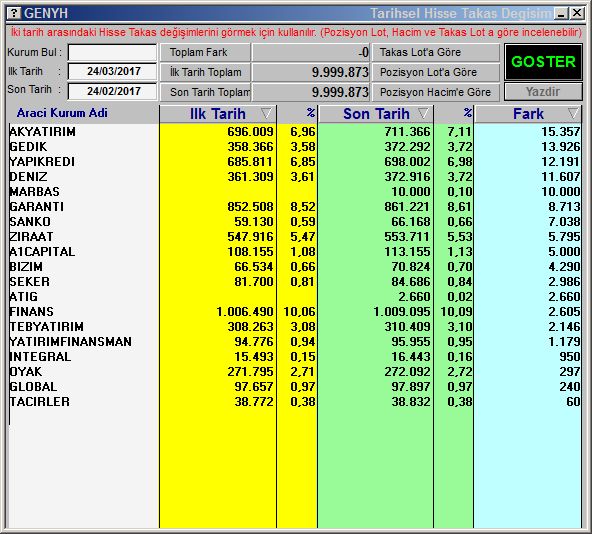Select the SANKO row
Image resolution: width=592 pixels, height=534 pixels.
295,221
